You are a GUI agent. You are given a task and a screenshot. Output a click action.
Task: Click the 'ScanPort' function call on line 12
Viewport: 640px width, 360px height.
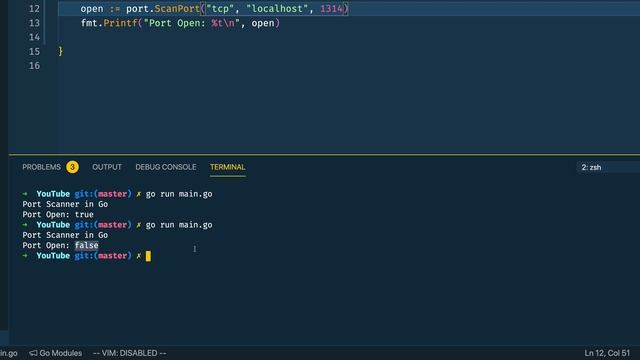coord(177,9)
